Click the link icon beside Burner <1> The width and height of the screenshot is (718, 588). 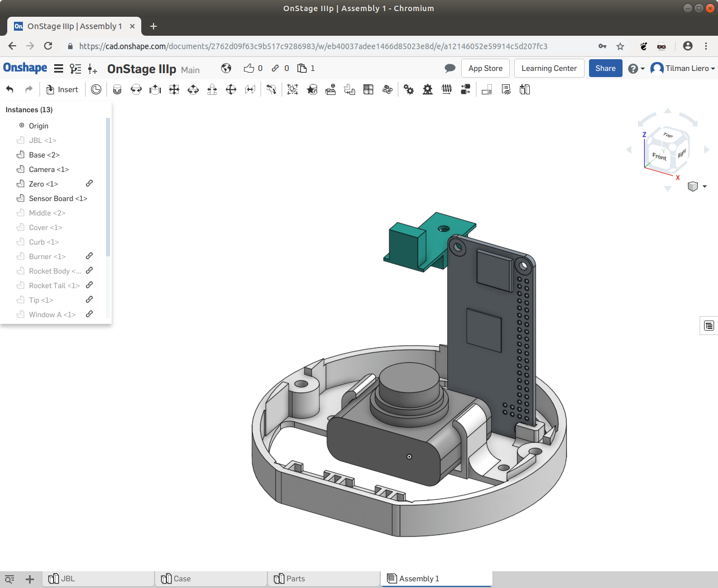(x=89, y=256)
